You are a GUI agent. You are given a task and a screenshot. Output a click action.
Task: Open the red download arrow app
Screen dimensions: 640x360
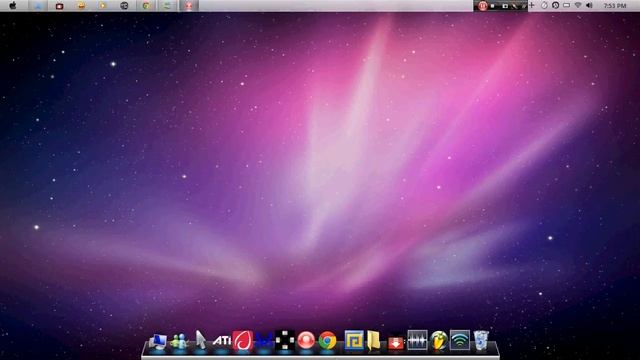[395, 342]
